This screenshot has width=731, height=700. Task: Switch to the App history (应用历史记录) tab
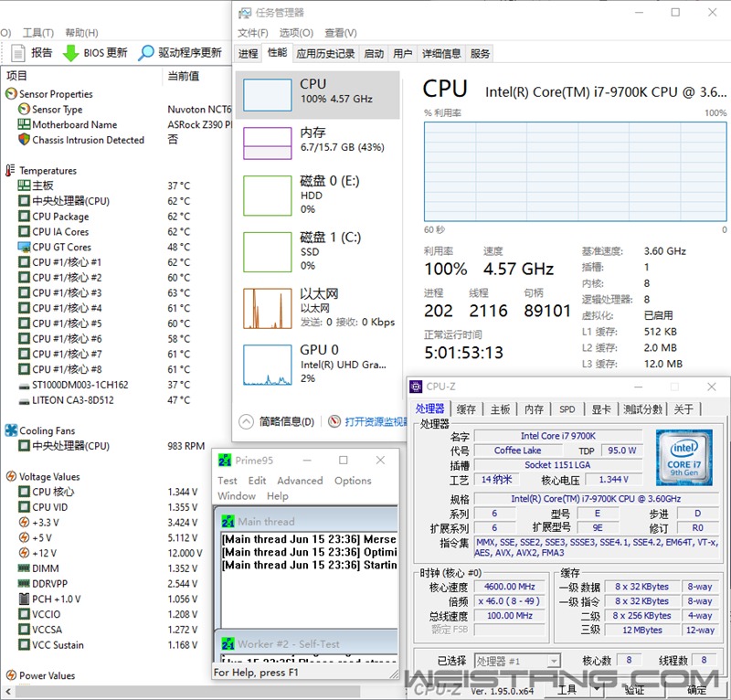[325, 54]
